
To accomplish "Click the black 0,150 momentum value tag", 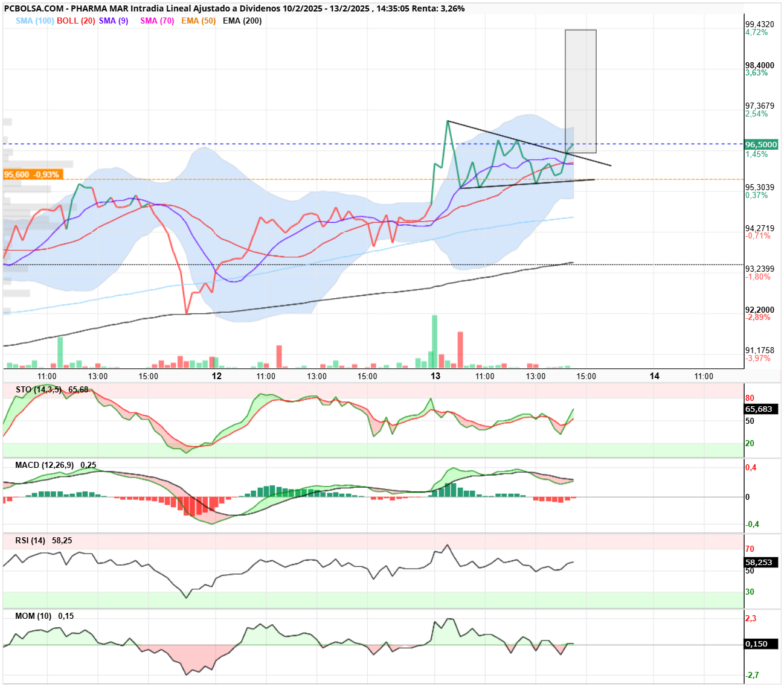I will click(761, 644).
